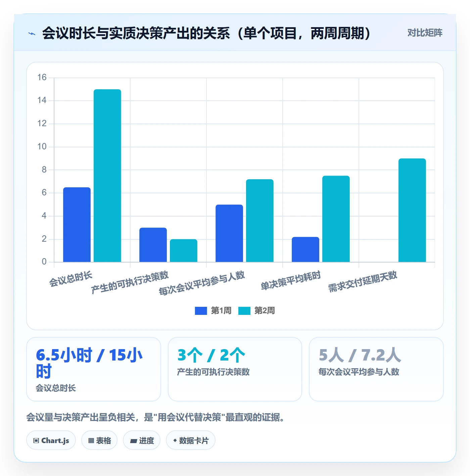Viewport: 470px width, 476px height.
Task: Click the lightning bolt icon beside the title
Action: click(x=32, y=34)
